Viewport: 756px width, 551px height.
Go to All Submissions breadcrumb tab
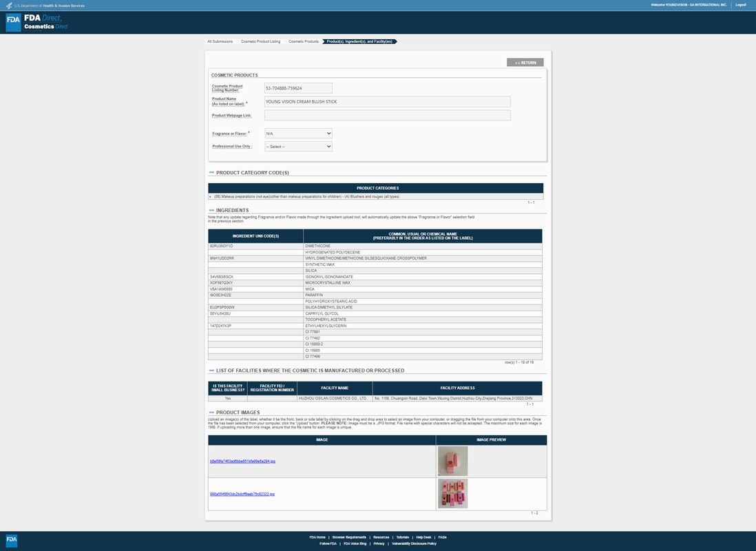tap(220, 41)
